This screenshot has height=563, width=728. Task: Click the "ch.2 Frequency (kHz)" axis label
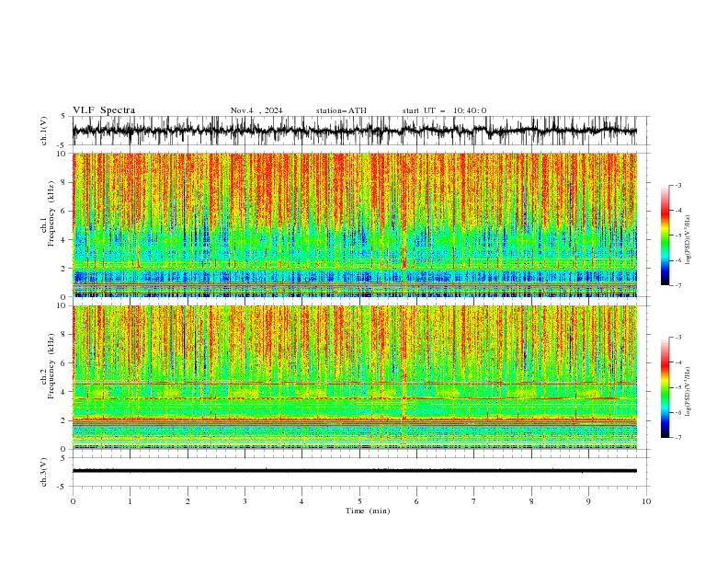48,366
